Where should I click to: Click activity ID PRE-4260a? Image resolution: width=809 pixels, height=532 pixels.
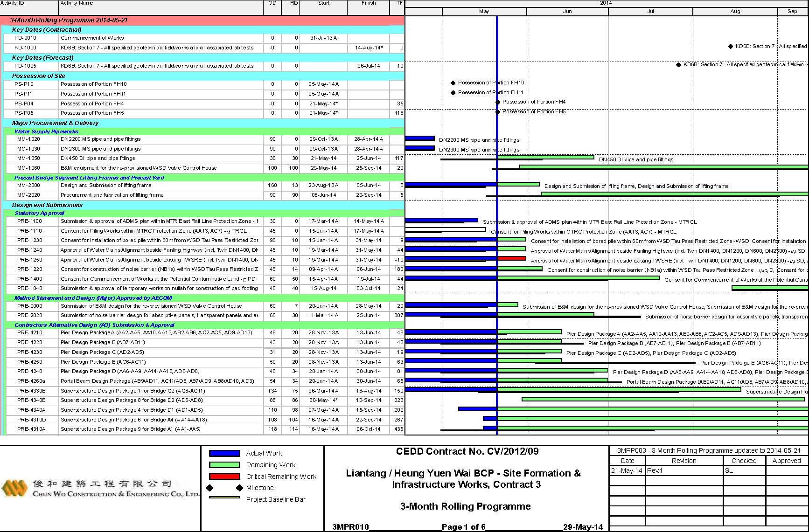(31, 381)
